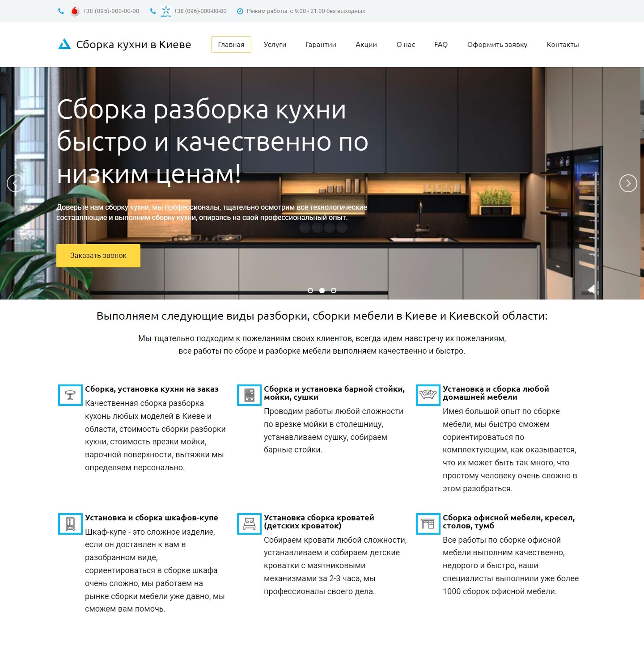Click description Собираем кровати любой сложности

[335, 566]
